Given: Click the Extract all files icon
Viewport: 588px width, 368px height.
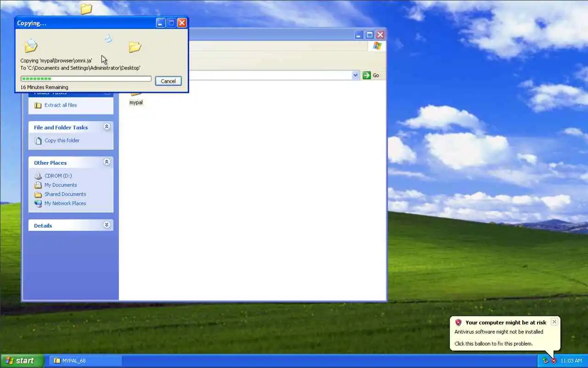Looking at the screenshot, I should click(x=38, y=105).
